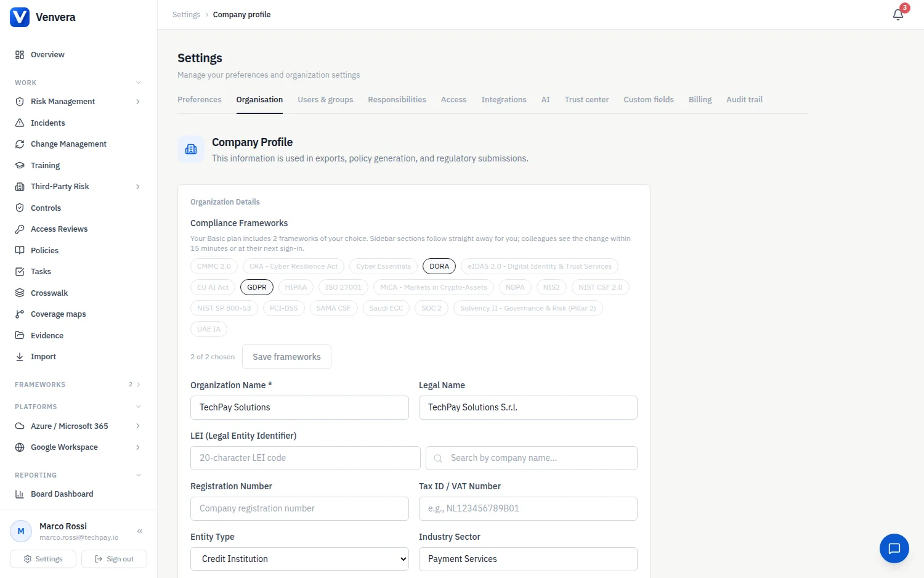Click the Crosswalk layers icon
This screenshot has width=924, height=578.
(x=20, y=293)
